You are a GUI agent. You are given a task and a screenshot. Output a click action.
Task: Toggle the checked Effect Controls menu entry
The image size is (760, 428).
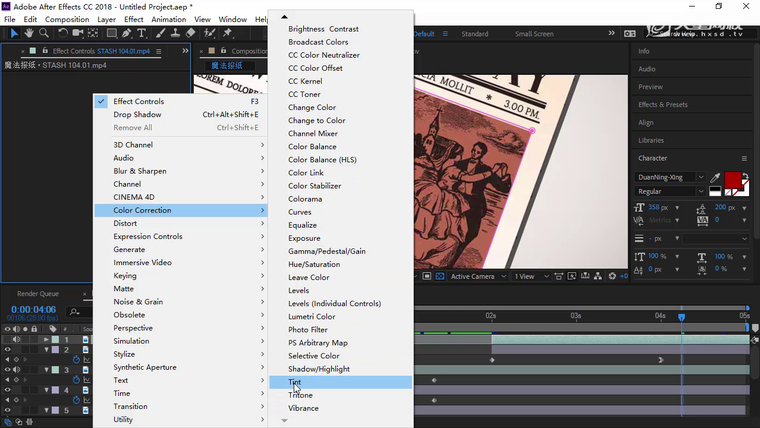(x=138, y=101)
